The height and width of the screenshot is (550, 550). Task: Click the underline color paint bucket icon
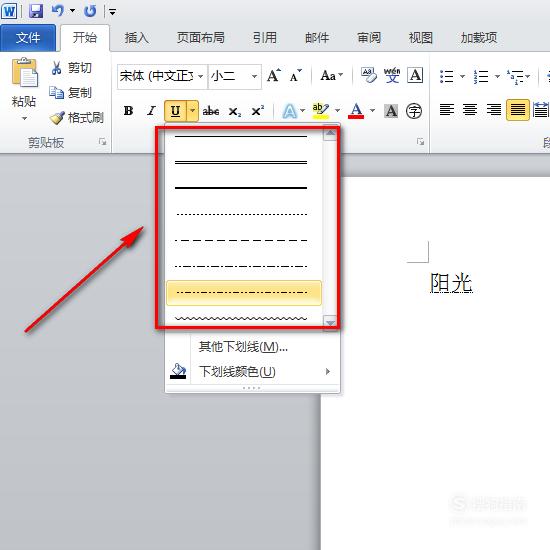(x=178, y=371)
